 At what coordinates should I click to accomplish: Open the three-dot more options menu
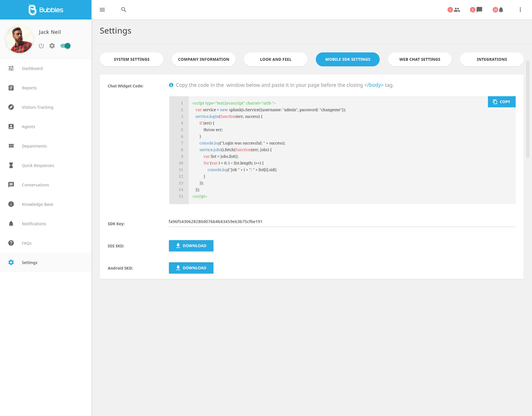(x=520, y=10)
